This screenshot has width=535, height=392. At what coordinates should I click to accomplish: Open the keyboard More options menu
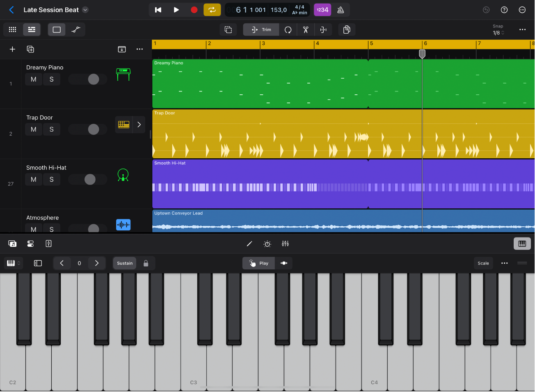[x=504, y=263]
